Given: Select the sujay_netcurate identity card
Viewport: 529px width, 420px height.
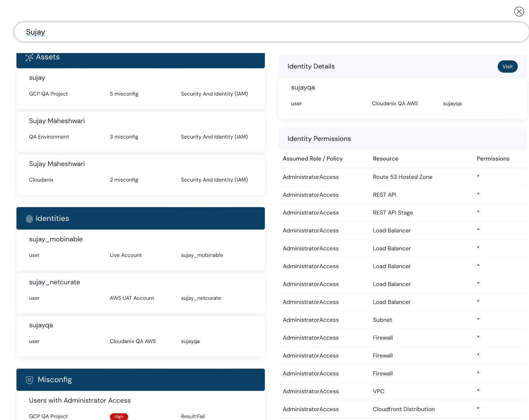Looking at the screenshot, I should (140, 291).
